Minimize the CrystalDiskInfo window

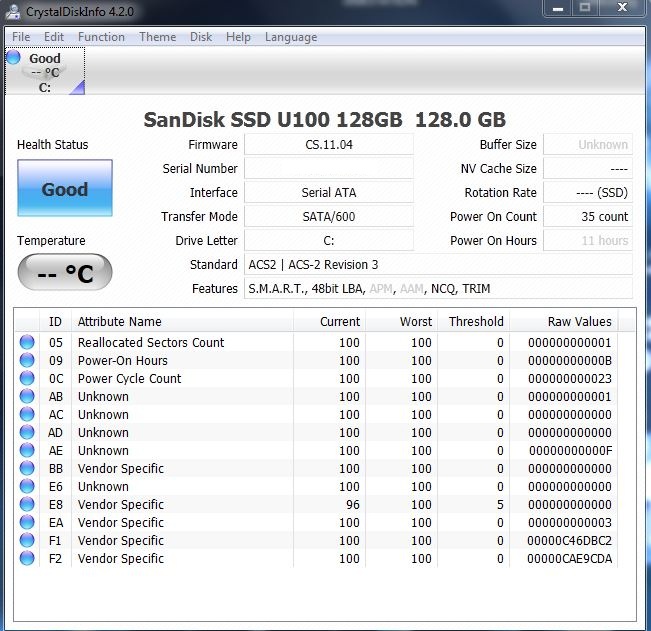(558, 7)
